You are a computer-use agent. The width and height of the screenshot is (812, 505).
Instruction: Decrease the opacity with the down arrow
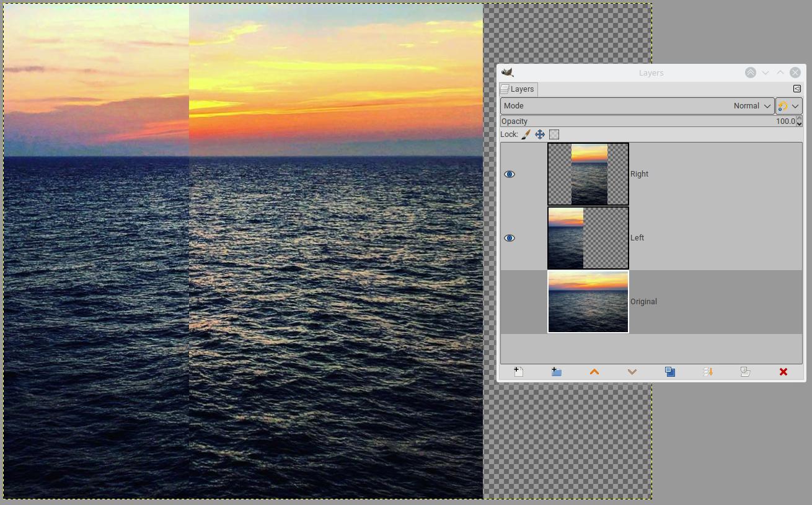800,124
